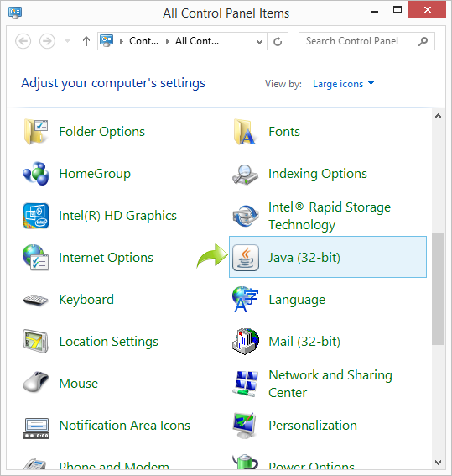Open the Language text link
The width and height of the screenshot is (452, 476).
pos(297,300)
